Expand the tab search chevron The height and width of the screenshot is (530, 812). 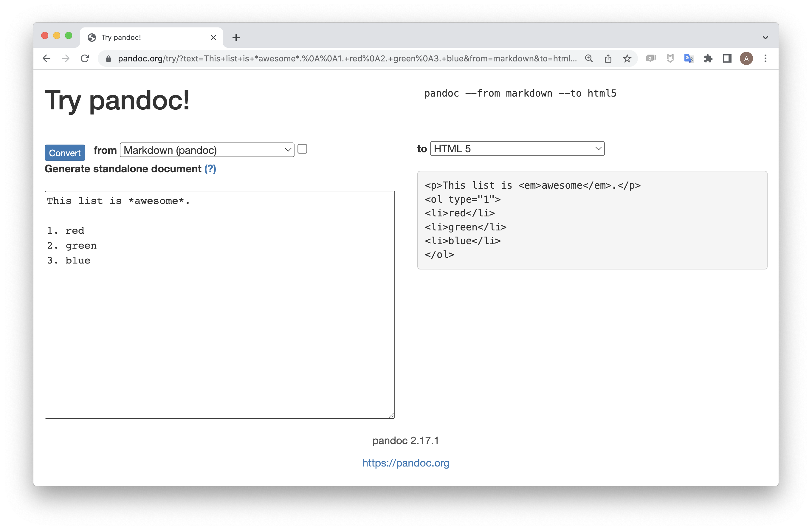point(765,37)
